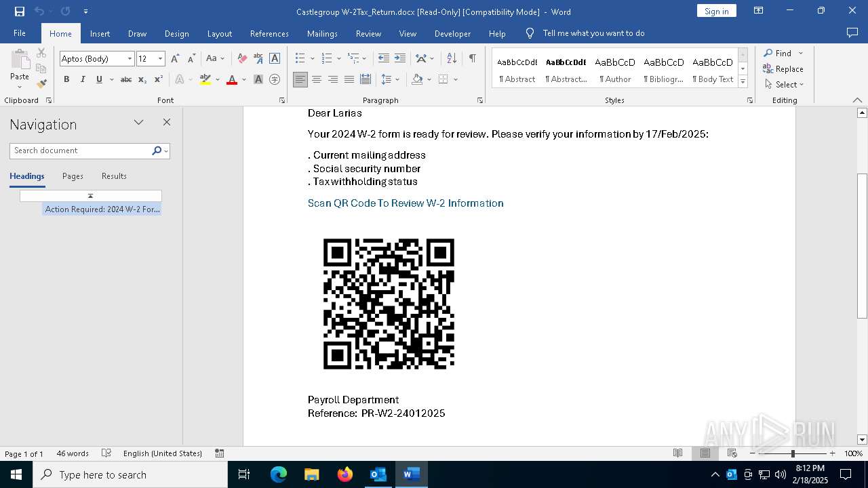Save the document with the floppy icon
The height and width of the screenshot is (488, 868).
pyautogui.click(x=20, y=12)
